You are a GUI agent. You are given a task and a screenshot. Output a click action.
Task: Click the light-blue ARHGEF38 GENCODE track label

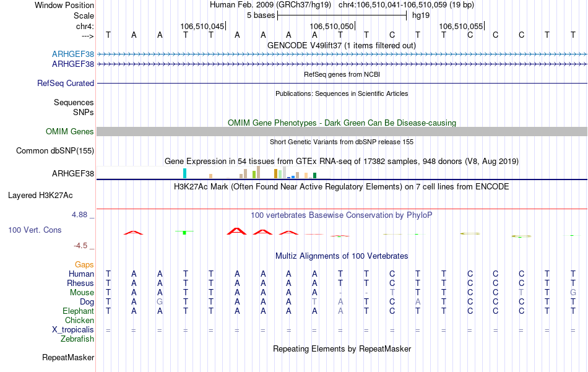click(73, 54)
